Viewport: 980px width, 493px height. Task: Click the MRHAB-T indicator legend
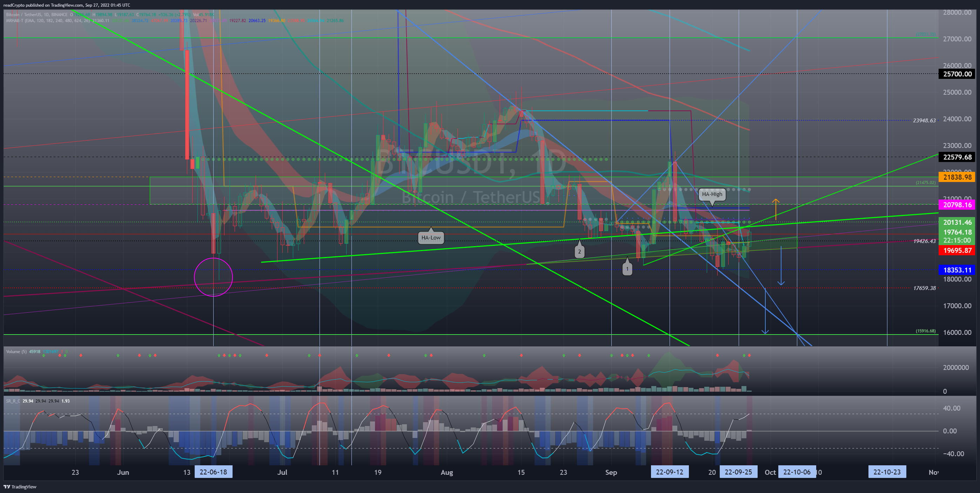click(x=48, y=21)
